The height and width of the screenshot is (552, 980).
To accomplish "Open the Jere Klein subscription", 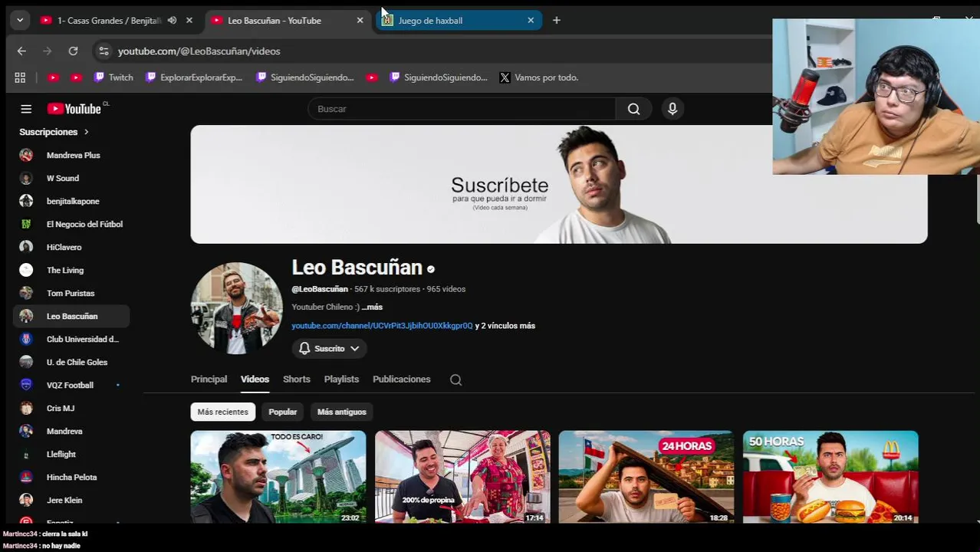I will tap(71, 500).
